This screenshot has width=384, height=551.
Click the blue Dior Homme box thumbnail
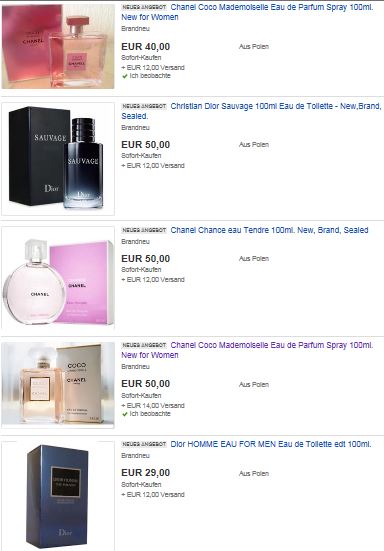(58, 495)
